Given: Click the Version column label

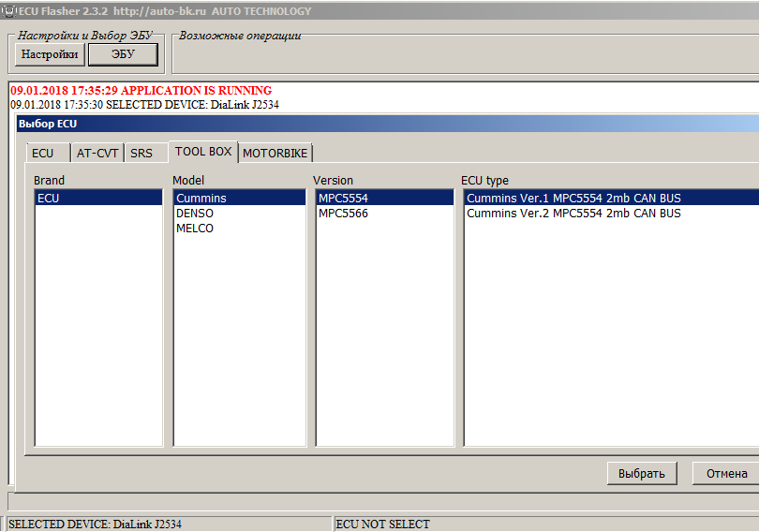Looking at the screenshot, I should 333,181.
